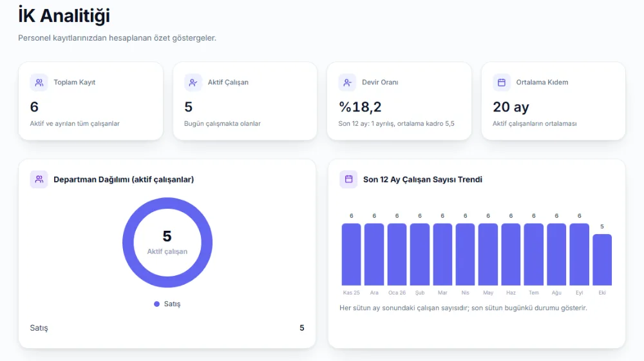The width and height of the screenshot is (644, 361).
Task: Click the Satış row count 5
Action: [x=302, y=327]
